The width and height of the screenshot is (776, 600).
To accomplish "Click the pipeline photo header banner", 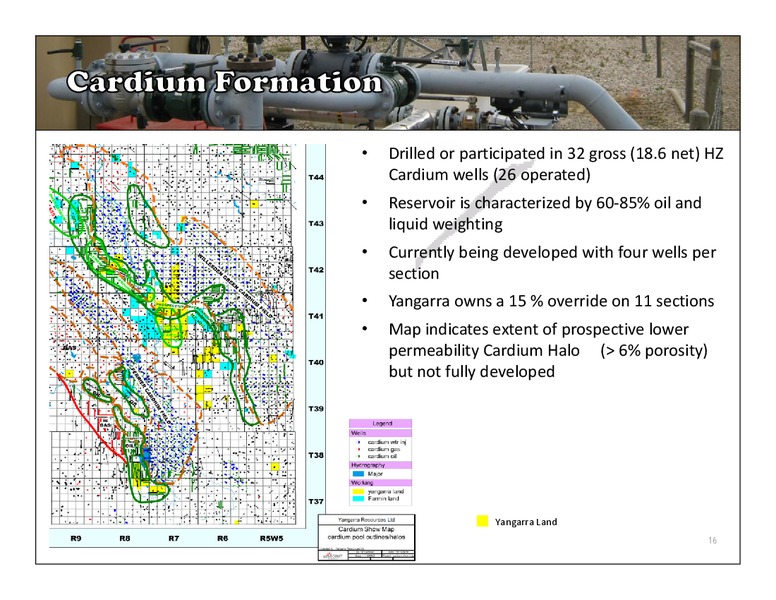I will click(388, 83).
